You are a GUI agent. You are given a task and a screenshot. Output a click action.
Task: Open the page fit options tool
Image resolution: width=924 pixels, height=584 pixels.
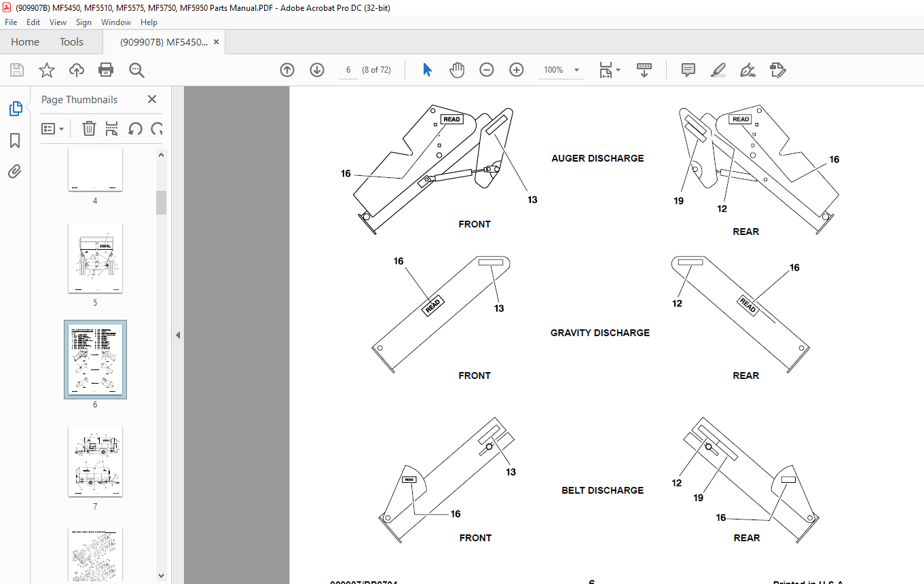pos(609,70)
